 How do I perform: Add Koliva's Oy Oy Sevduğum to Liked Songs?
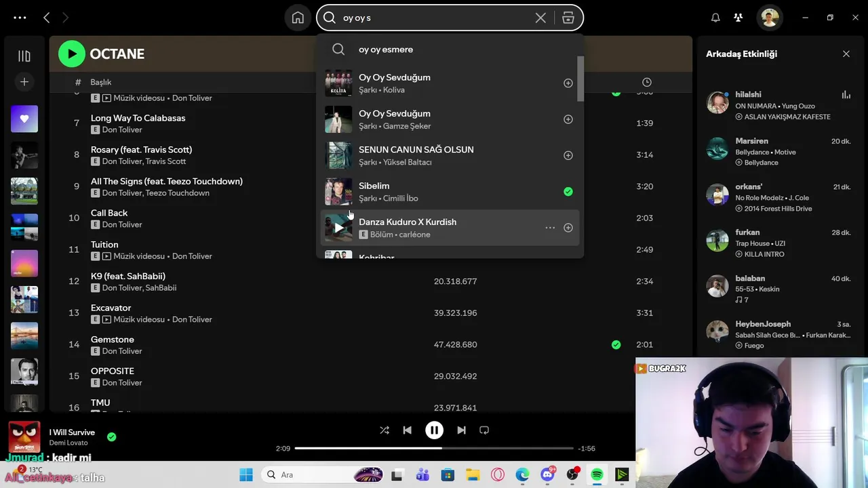click(568, 83)
